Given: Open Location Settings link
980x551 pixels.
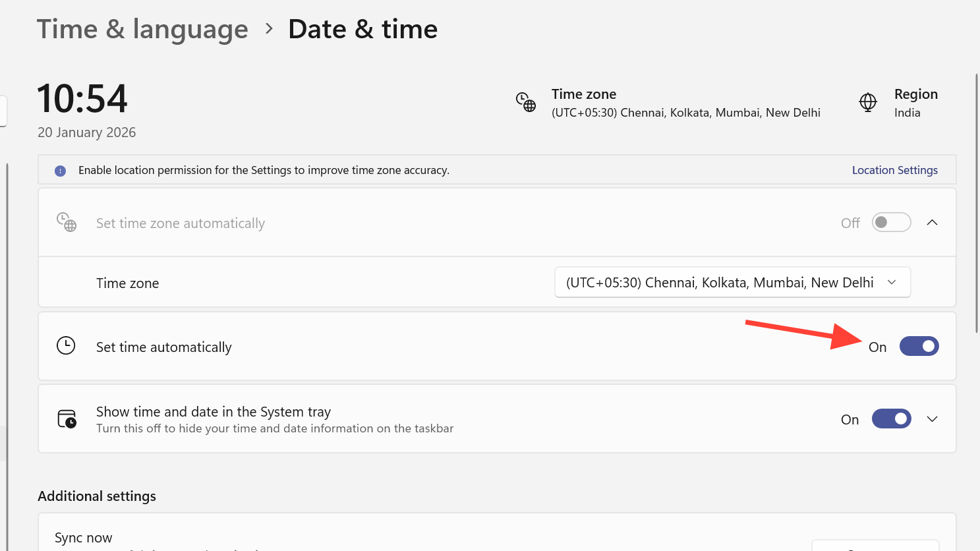Looking at the screenshot, I should point(894,170).
